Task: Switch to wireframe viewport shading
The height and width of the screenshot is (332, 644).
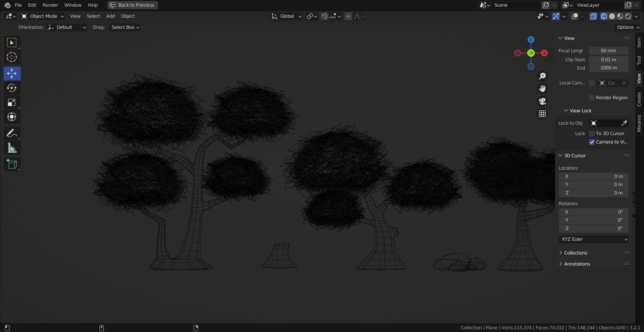Action: 604,16
